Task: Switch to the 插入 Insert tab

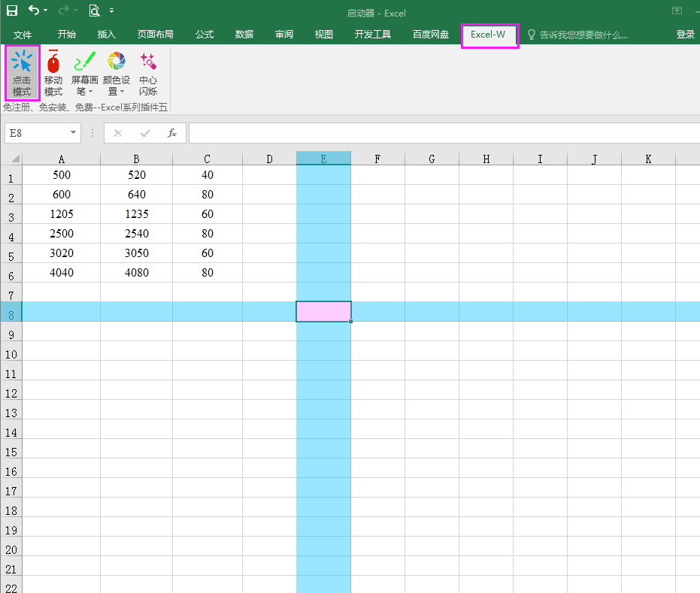Action: tap(106, 35)
